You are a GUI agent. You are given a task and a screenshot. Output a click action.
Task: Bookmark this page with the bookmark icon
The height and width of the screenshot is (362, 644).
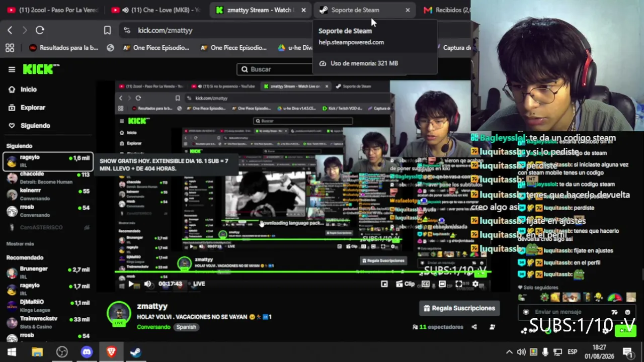point(107,30)
